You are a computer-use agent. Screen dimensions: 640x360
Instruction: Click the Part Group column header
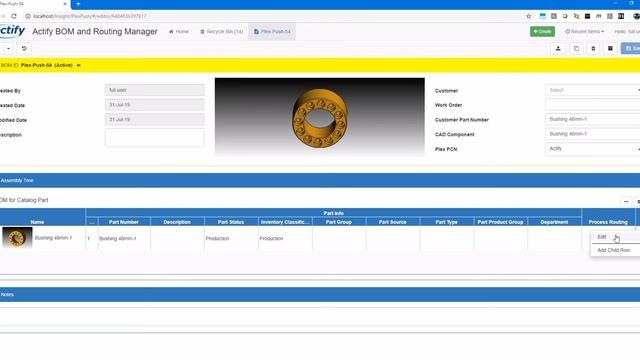point(339,222)
